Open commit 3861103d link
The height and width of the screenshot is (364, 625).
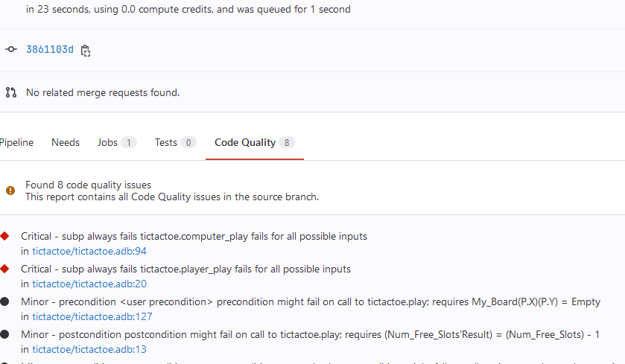(x=50, y=50)
